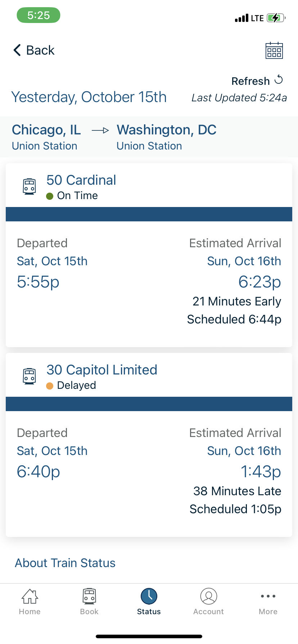This screenshot has width=298, height=644.
Task: Open the More menu tab
Action: click(x=268, y=602)
